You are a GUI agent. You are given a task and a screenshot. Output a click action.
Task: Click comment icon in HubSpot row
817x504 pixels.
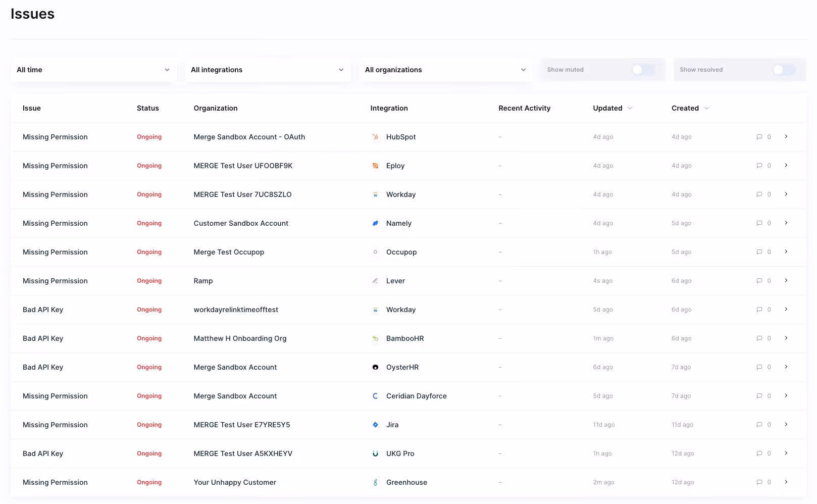pos(759,137)
